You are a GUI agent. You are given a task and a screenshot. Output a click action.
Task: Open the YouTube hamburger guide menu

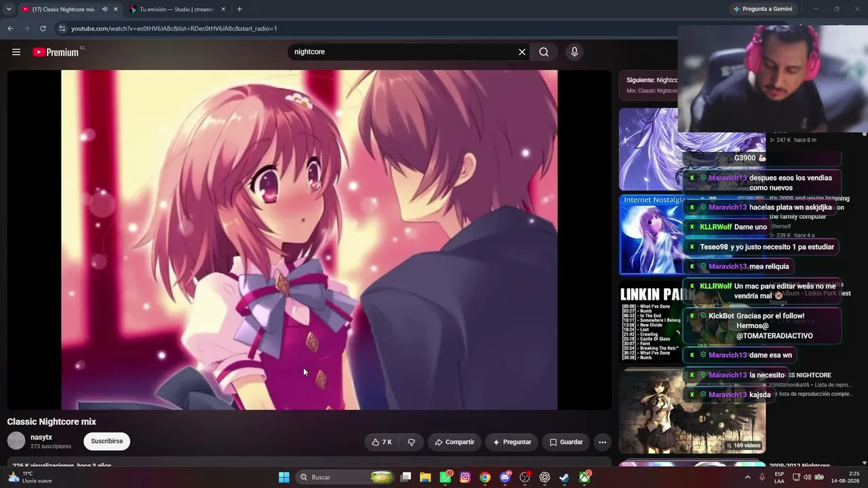(16, 52)
